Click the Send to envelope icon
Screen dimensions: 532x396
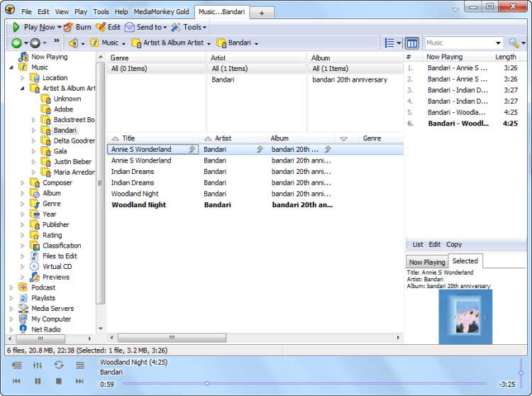click(130, 27)
